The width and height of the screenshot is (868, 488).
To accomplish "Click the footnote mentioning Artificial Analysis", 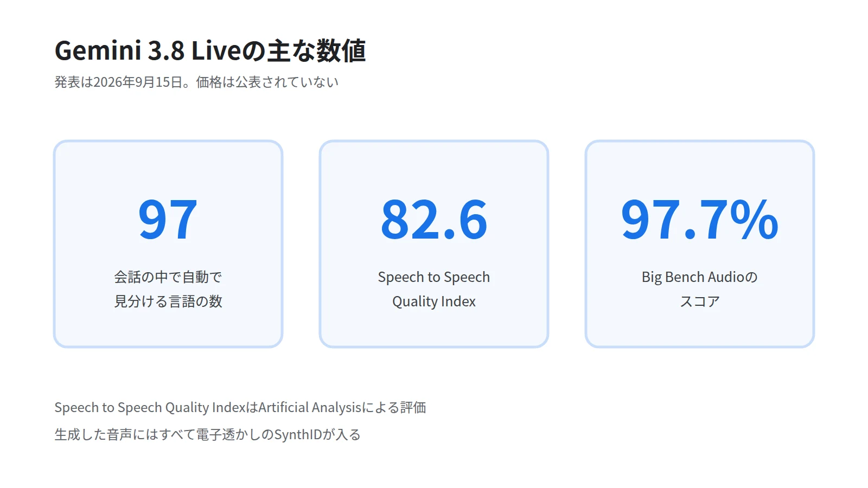I will tap(240, 407).
